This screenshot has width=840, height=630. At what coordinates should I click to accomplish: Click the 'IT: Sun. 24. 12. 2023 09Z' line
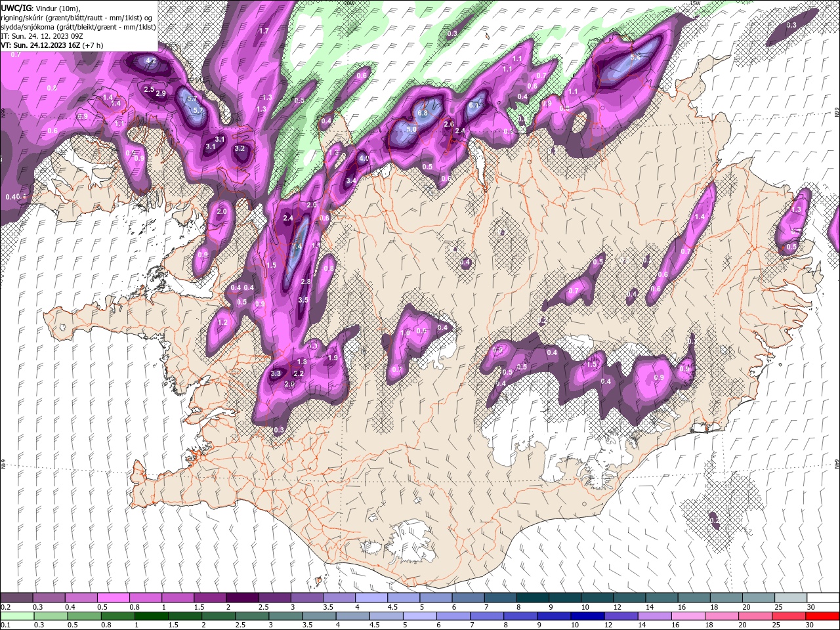pos(41,36)
